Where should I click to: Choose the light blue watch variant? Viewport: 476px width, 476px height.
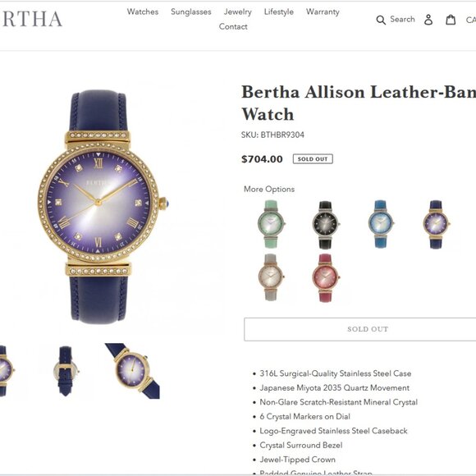pos(380,224)
